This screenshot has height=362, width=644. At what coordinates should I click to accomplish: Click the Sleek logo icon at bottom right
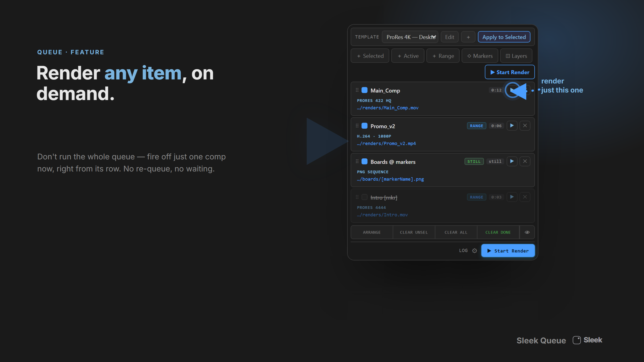click(x=577, y=340)
